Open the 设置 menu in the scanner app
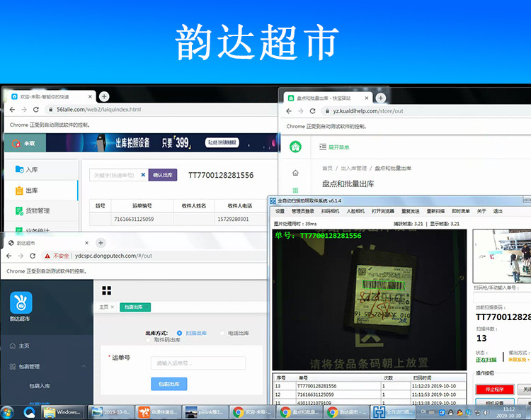Viewport: 531px width, 420px height. click(x=280, y=211)
